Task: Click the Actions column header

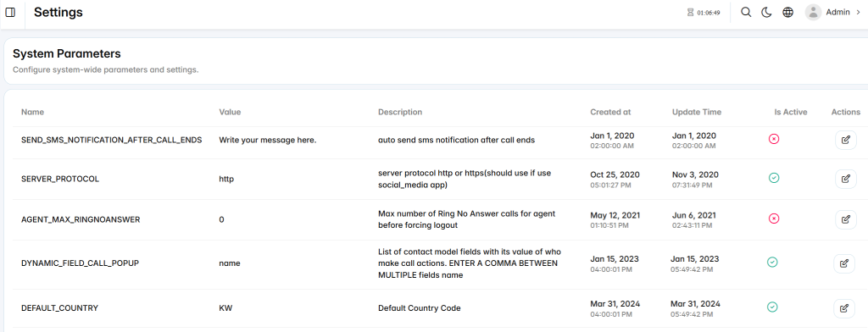Action: coord(845,112)
